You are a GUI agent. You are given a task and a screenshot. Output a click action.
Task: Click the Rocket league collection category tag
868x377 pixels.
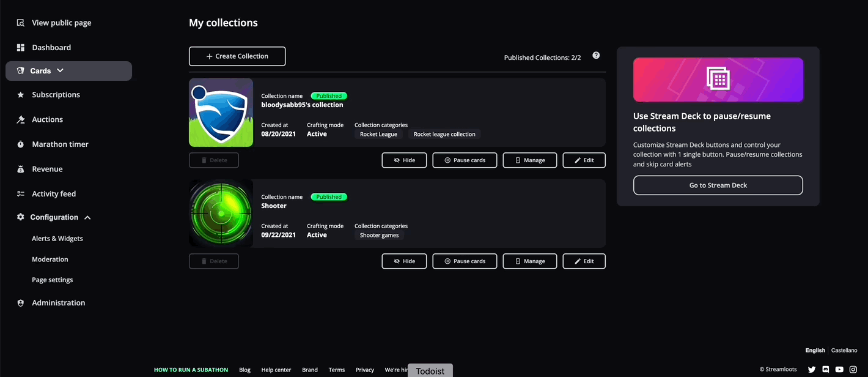coord(444,134)
